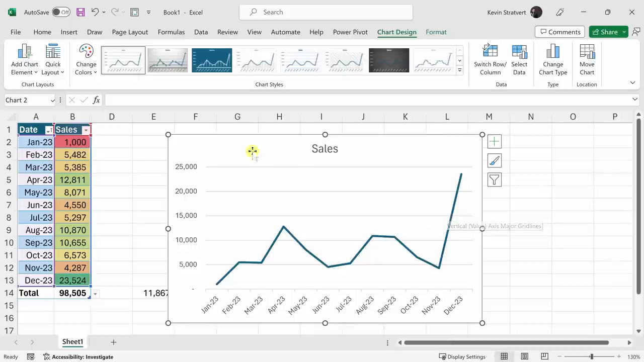This screenshot has height=362, width=644.
Task: Click the Sales chart title
Action: click(325, 149)
